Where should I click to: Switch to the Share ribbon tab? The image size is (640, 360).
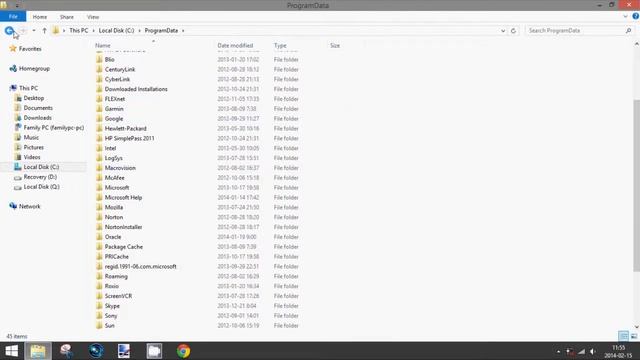tap(67, 17)
